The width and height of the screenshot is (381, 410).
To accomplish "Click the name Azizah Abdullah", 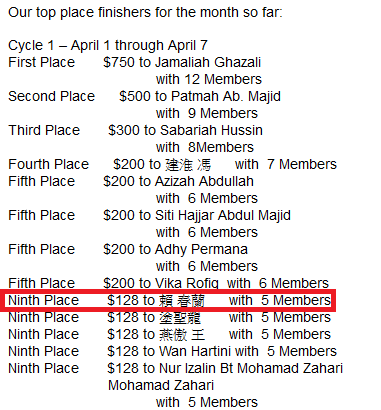I will pos(204,181).
